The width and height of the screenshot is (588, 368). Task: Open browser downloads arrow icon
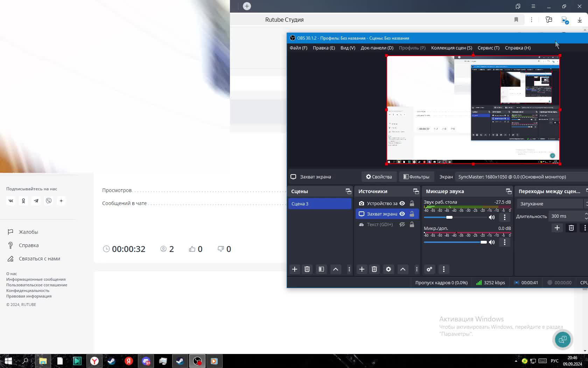(580, 20)
